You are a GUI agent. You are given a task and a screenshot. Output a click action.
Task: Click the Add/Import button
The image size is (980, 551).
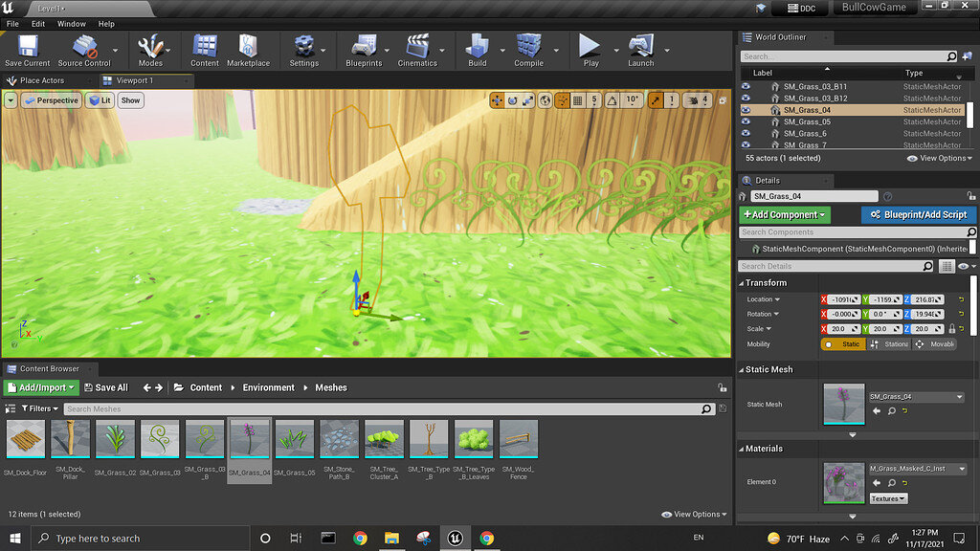click(x=41, y=388)
